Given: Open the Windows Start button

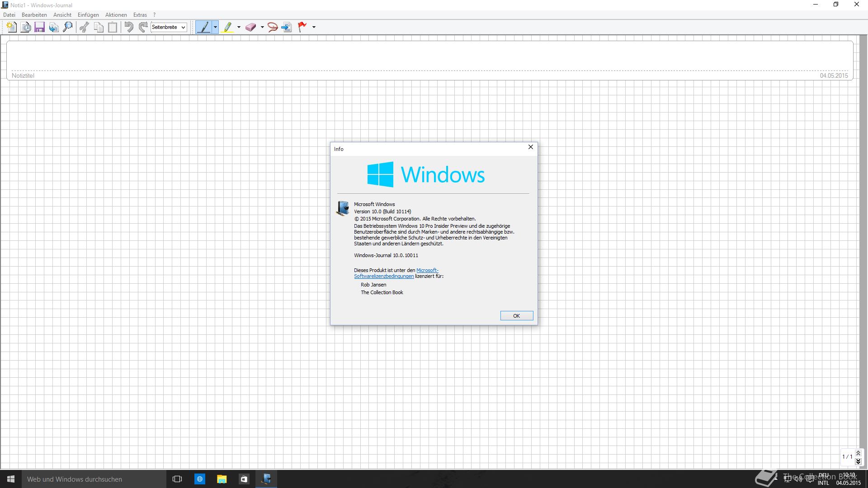Looking at the screenshot, I should click(x=11, y=479).
